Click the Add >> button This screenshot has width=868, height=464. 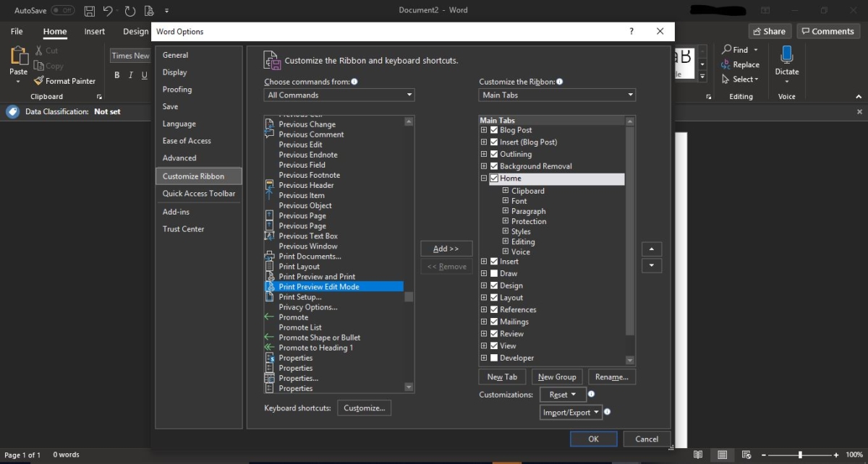(446, 249)
